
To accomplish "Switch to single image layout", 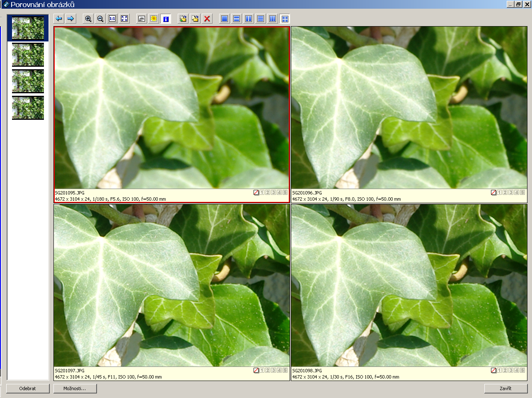I will click(x=225, y=19).
